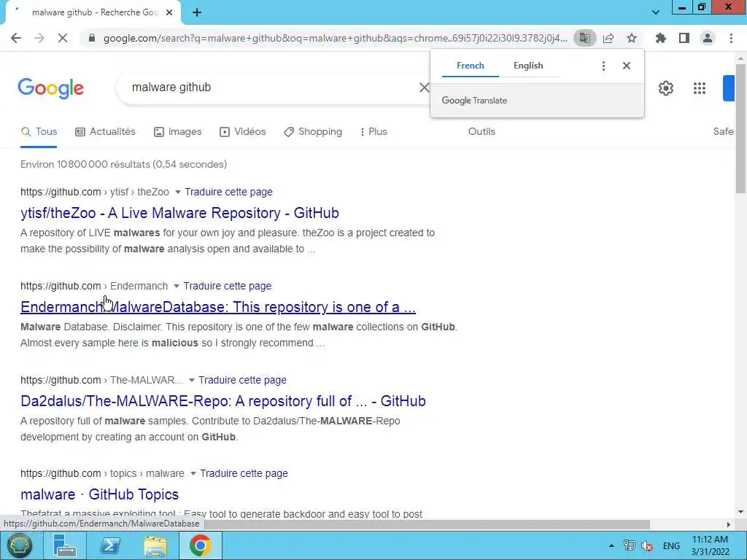Expand dropdown arrow next to theZoo URL
The image size is (747, 560).
pyautogui.click(x=178, y=192)
